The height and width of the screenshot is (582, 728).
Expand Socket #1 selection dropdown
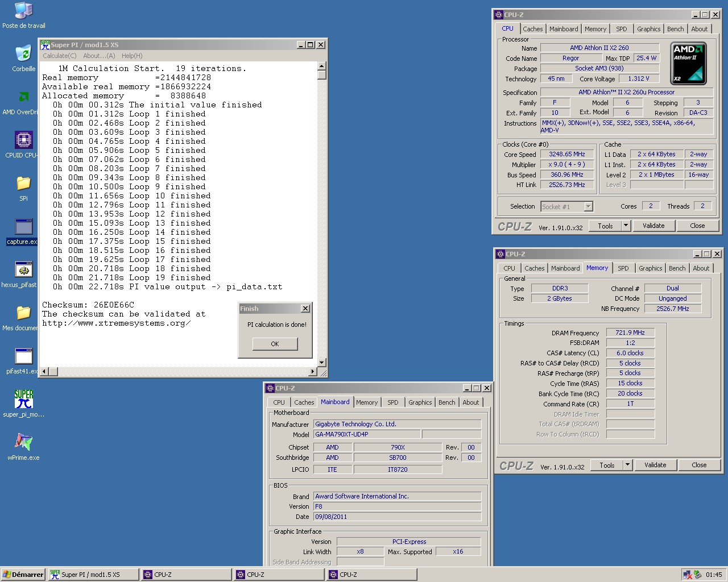(x=589, y=206)
